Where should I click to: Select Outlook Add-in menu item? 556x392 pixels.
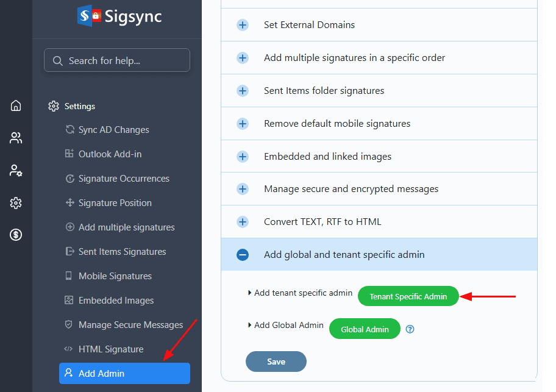click(x=110, y=154)
